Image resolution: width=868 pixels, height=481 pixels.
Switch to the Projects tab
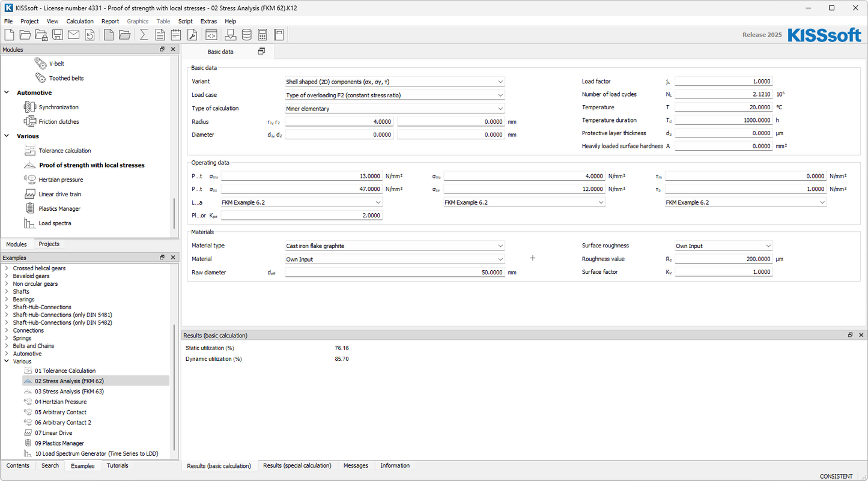click(49, 244)
